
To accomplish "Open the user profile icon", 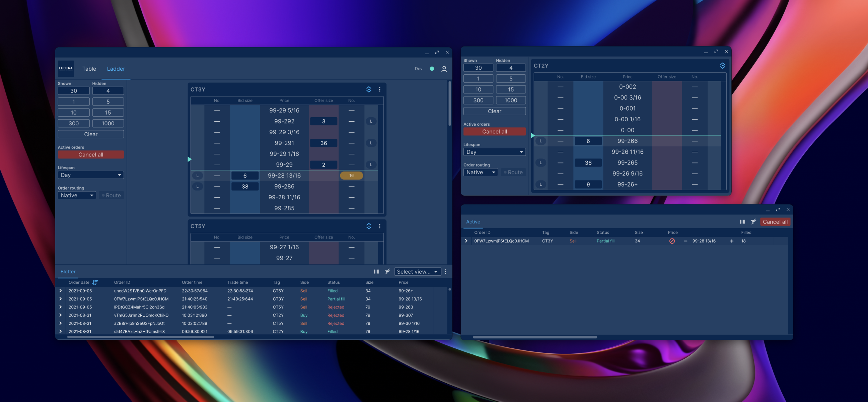I will [x=444, y=69].
